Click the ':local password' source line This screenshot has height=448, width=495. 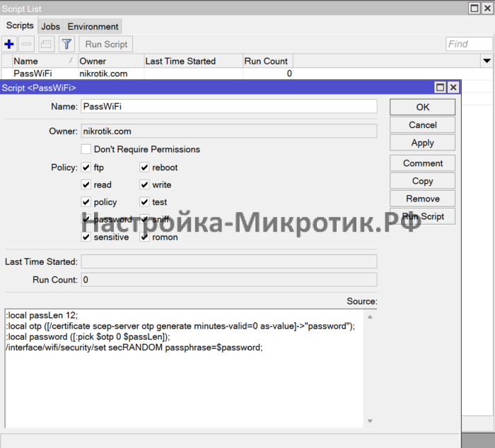(88, 336)
